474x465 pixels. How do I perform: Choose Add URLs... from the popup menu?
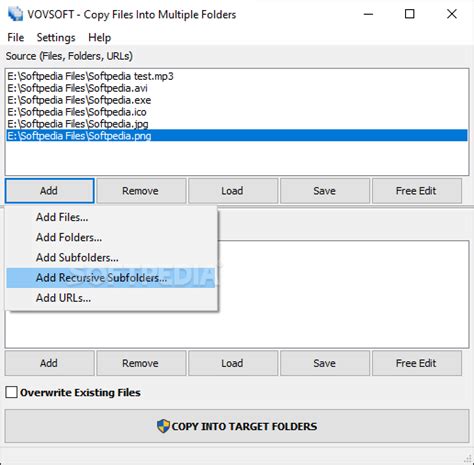click(x=111, y=298)
